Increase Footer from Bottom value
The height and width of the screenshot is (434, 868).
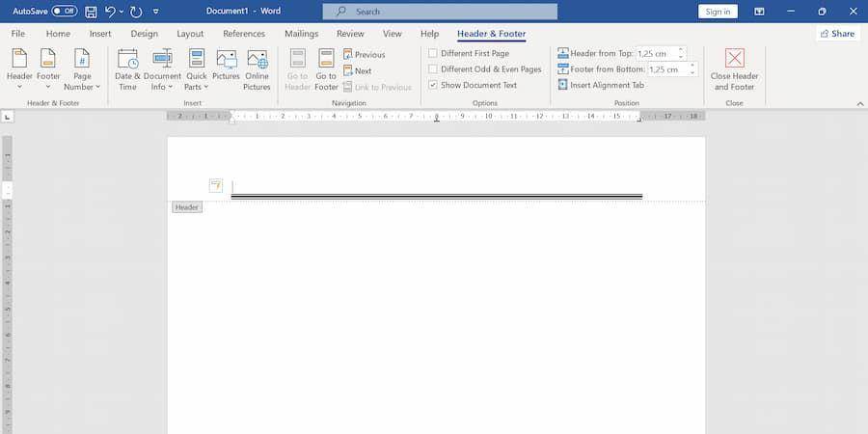click(x=692, y=66)
